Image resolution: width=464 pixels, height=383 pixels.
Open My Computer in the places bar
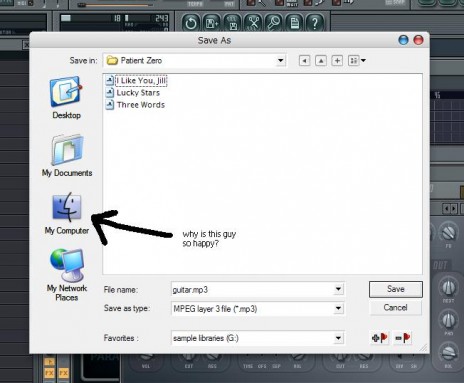coord(67,213)
